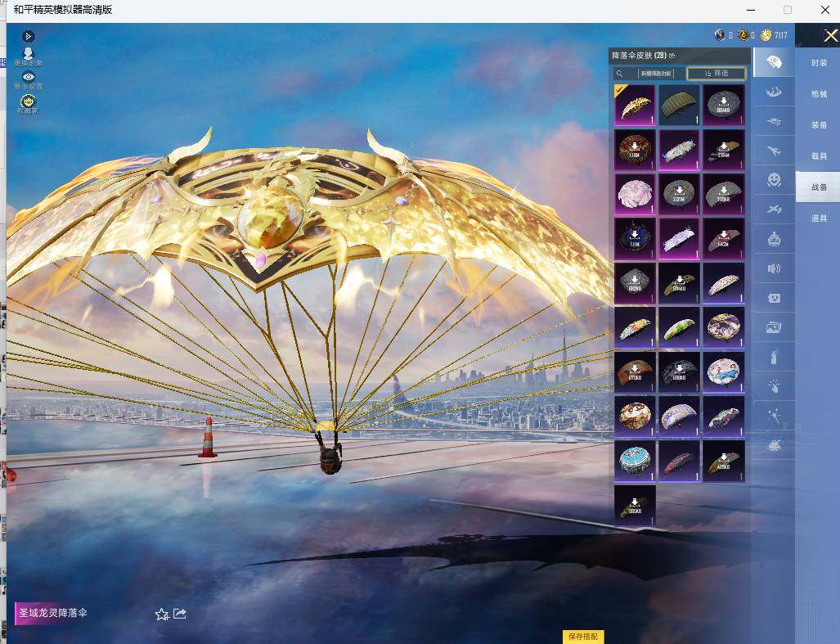840x644 pixels.
Task: Open the 道具 tab
Action: click(x=819, y=218)
